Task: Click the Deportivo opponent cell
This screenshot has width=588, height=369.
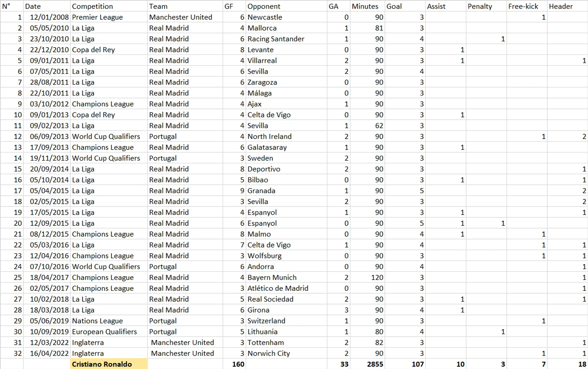Action: click(286, 169)
